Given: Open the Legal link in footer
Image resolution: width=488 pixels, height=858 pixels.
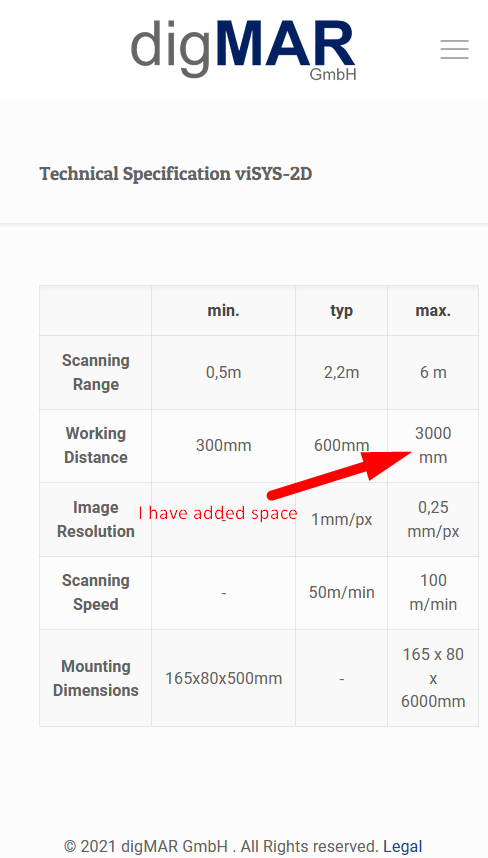Looking at the screenshot, I should [x=403, y=847].
